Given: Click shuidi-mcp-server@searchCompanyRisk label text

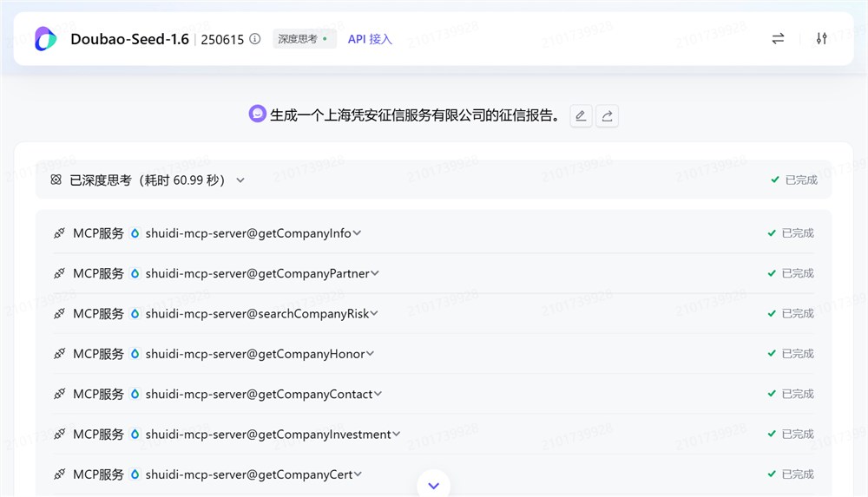Looking at the screenshot, I should [x=257, y=313].
